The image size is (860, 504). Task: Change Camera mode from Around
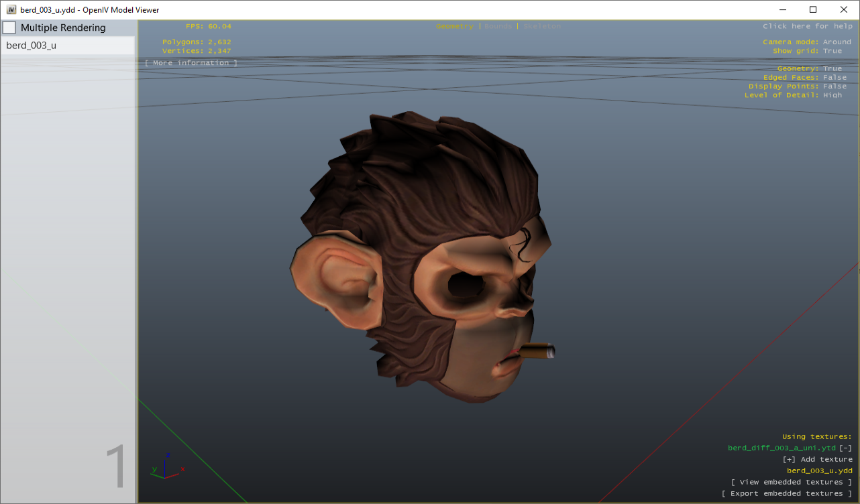(837, 42)
